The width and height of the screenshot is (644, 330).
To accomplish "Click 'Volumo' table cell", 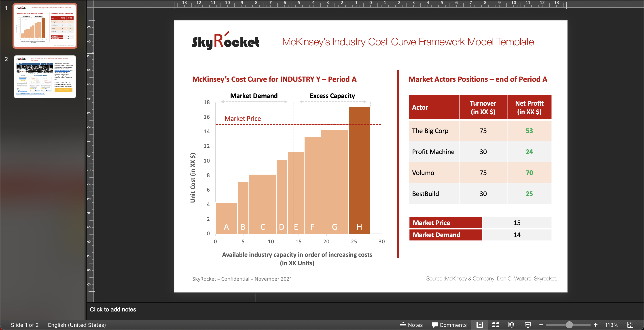I will click(x=434, y=173).
